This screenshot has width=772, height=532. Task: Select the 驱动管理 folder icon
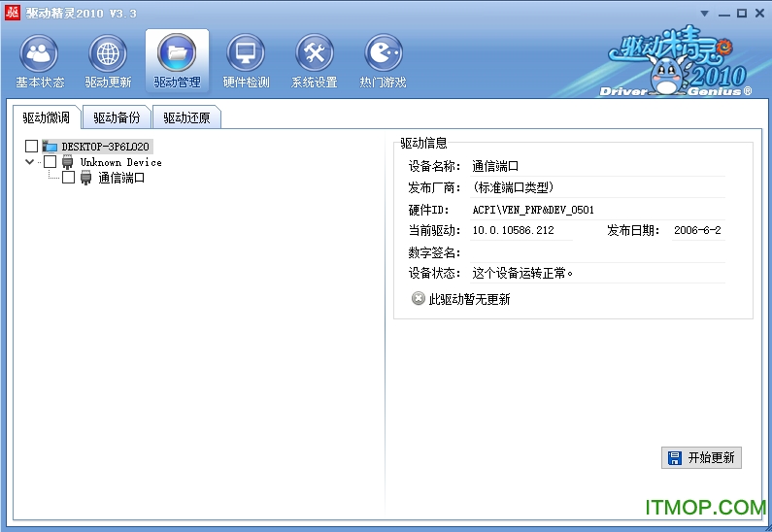(177, 52)
